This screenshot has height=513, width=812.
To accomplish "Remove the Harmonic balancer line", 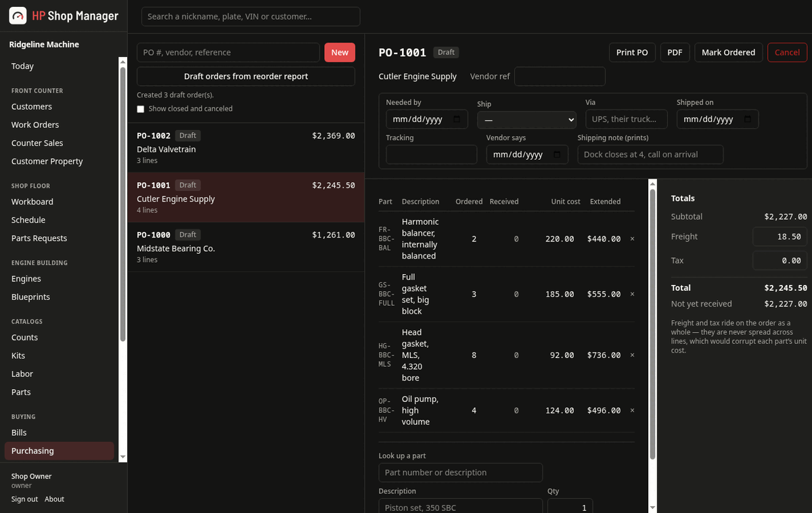I will (x=632, y=239).
